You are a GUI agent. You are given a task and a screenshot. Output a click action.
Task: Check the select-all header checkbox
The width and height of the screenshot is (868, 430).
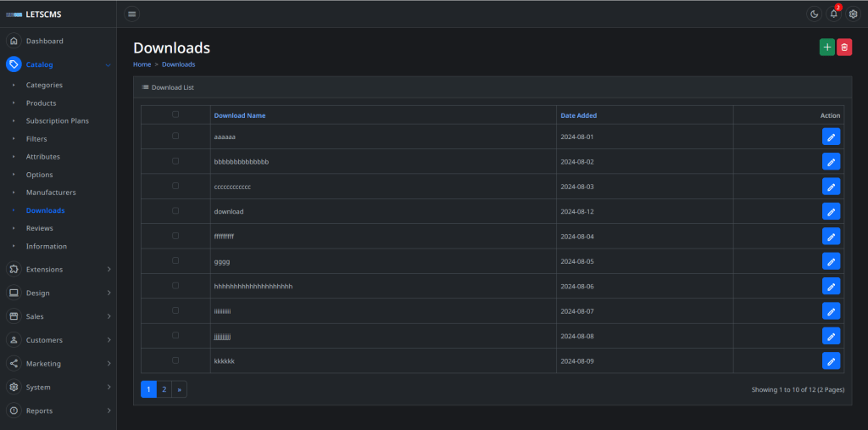coord(175,114)
